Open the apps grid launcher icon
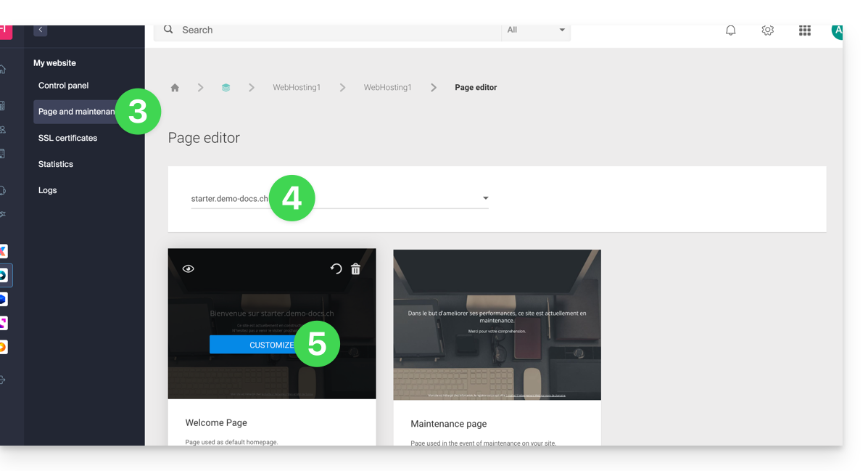868x471 pixels. pyautogui.click(x=804, y=30)
